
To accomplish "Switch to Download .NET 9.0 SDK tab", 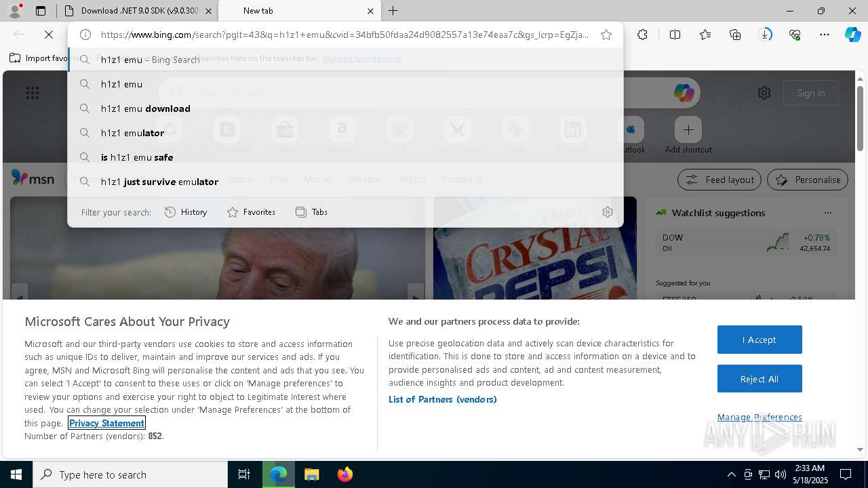I will (137, 11).
